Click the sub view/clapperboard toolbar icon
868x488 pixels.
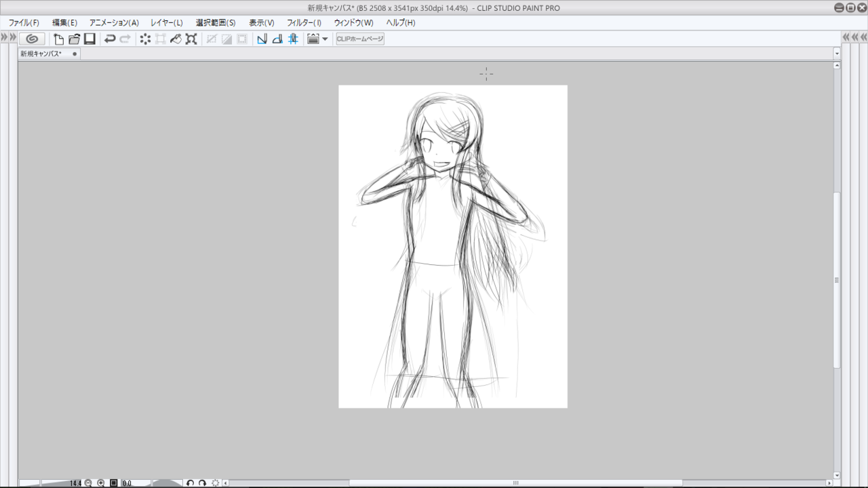313,39
